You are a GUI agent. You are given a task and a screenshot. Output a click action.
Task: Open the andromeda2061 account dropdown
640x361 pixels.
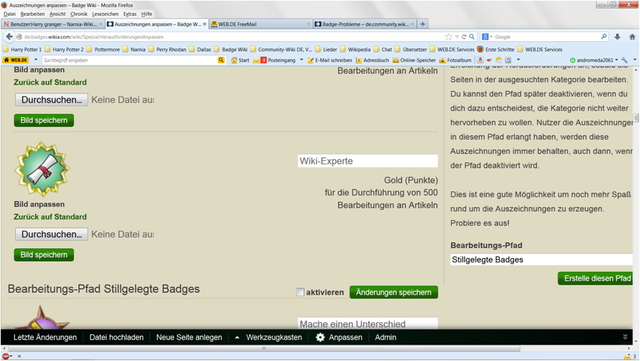point(594,60)
